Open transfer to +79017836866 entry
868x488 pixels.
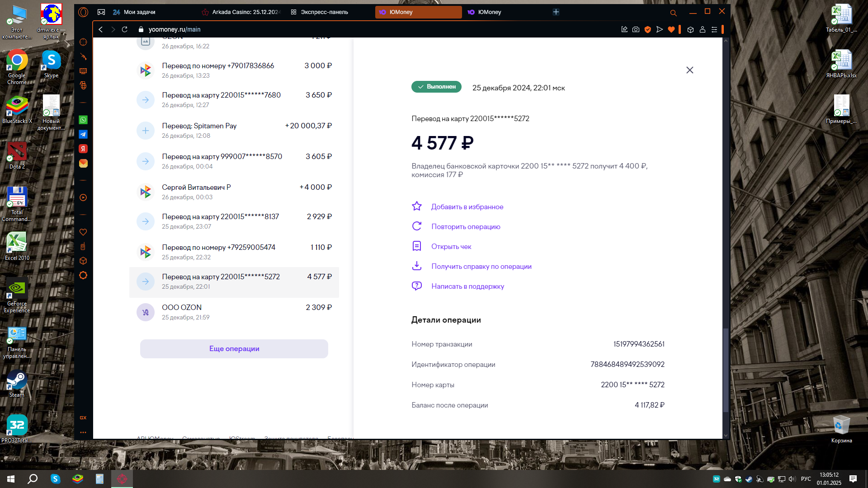pos(234,70)
